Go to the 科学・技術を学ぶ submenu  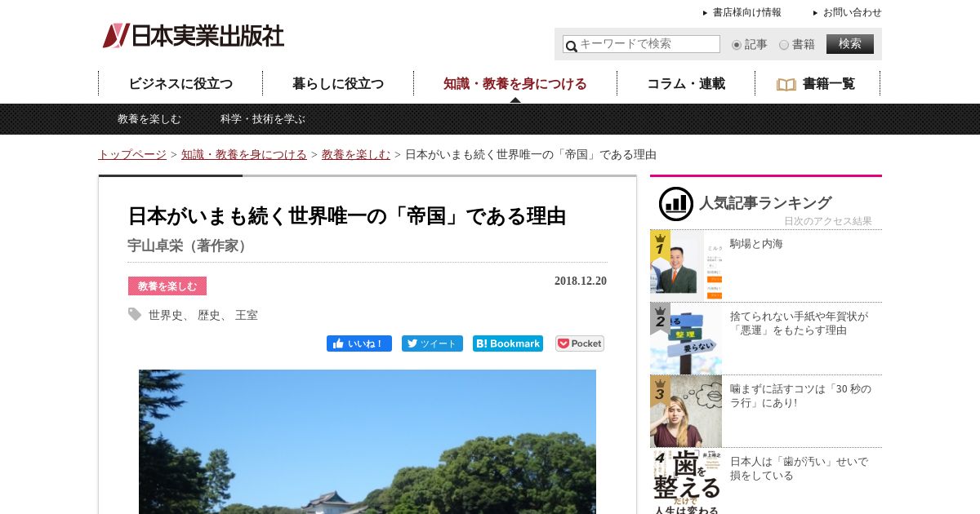[x=263, y=119]
